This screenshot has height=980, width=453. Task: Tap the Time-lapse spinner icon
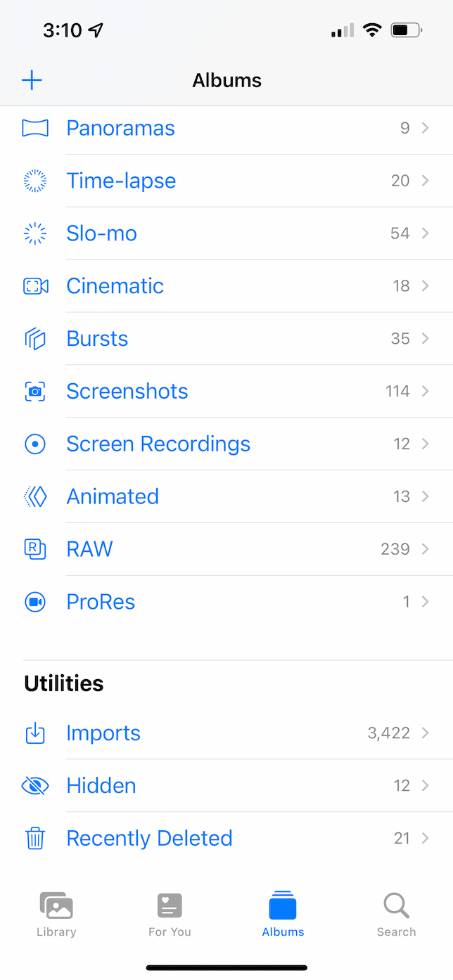point(34,181)
